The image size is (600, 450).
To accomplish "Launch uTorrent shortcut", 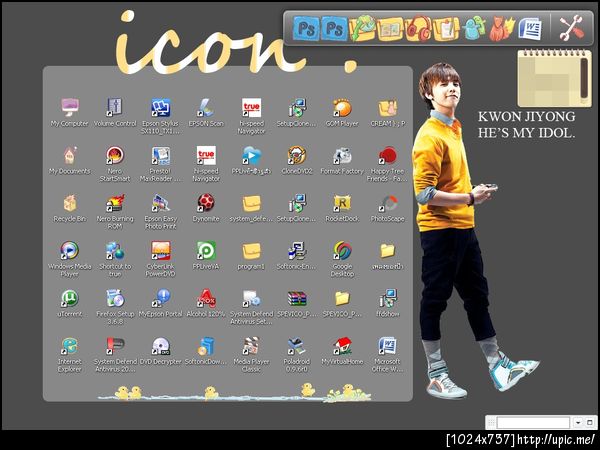I will (x=69, y=303).
